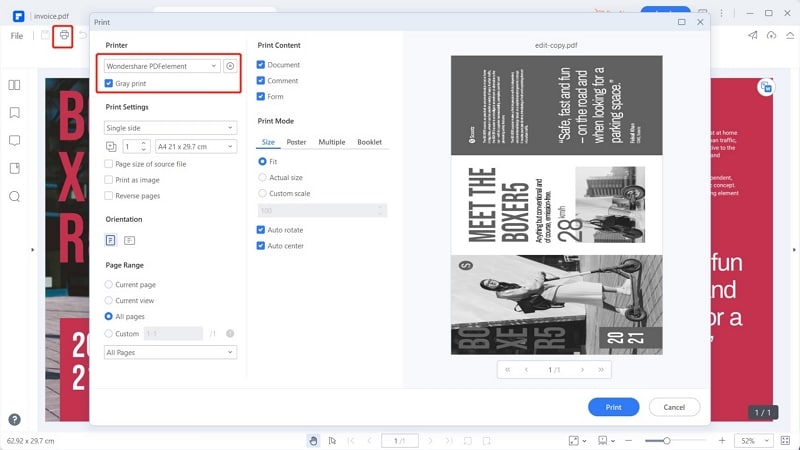The image size is (800, 450).
Task: Click the help question mark icon
Action: coord(14,419)
